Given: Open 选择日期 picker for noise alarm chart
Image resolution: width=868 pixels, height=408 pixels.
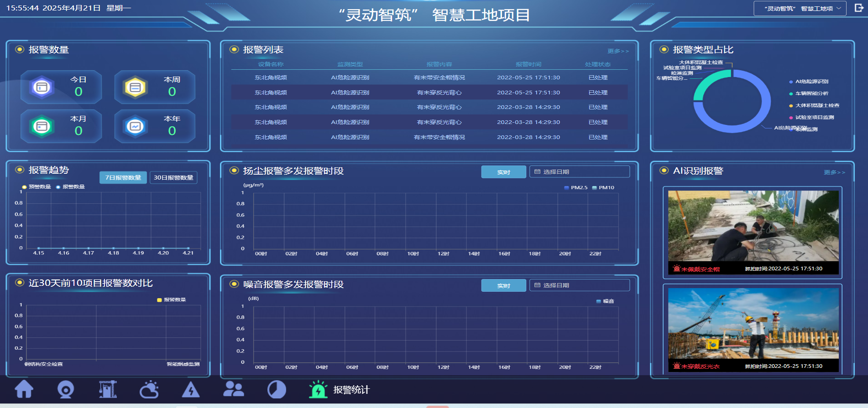Looking at the screenshot, I should [579, 285].
